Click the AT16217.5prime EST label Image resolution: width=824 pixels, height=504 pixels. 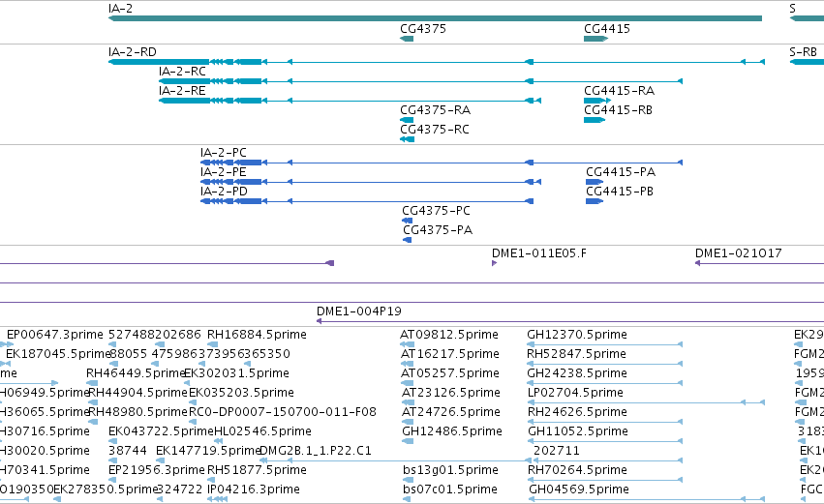click(450, 354)
